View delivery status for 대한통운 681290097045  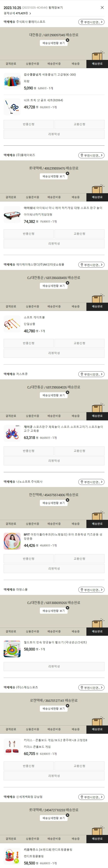click(54, 43)
